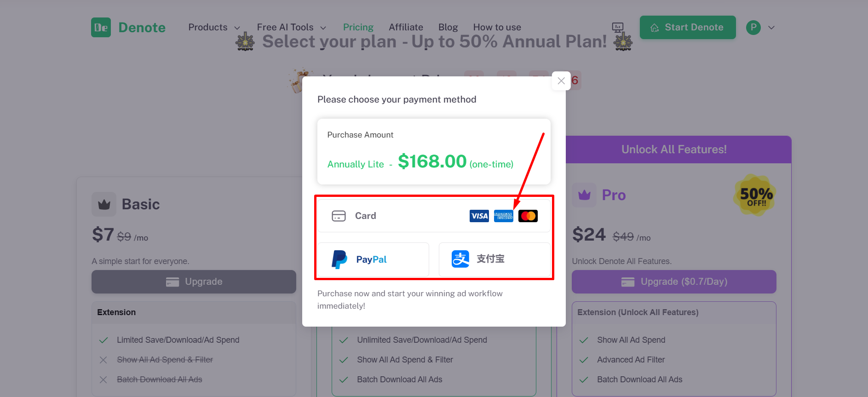Click the American Express icon
This screenshot has height=397, width=868.
503,216
